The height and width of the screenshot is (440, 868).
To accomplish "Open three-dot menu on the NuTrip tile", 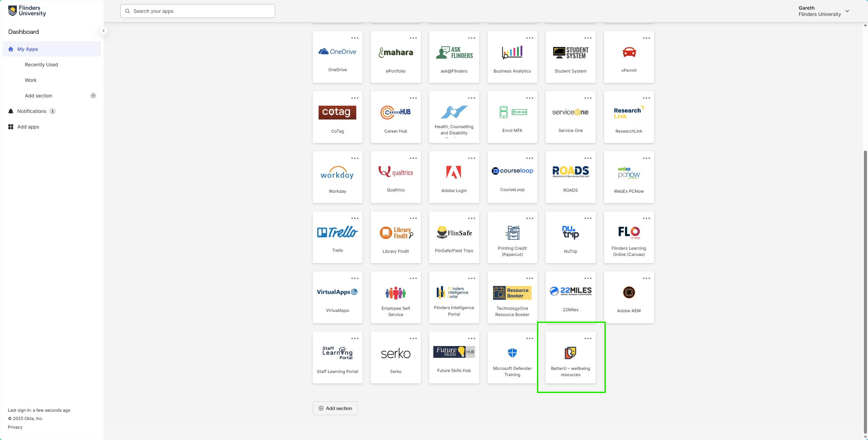I will (x=588, y=219).
